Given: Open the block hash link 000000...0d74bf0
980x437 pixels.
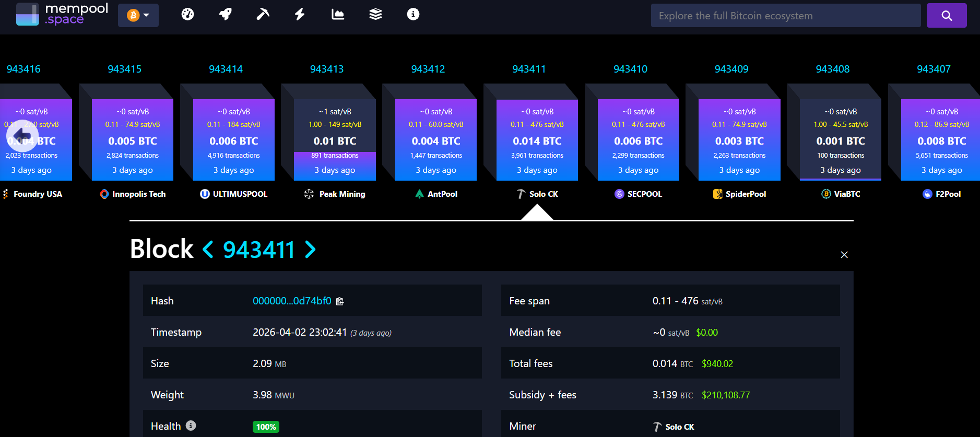Looking at the screenshot, I should (x=291, y=301).
